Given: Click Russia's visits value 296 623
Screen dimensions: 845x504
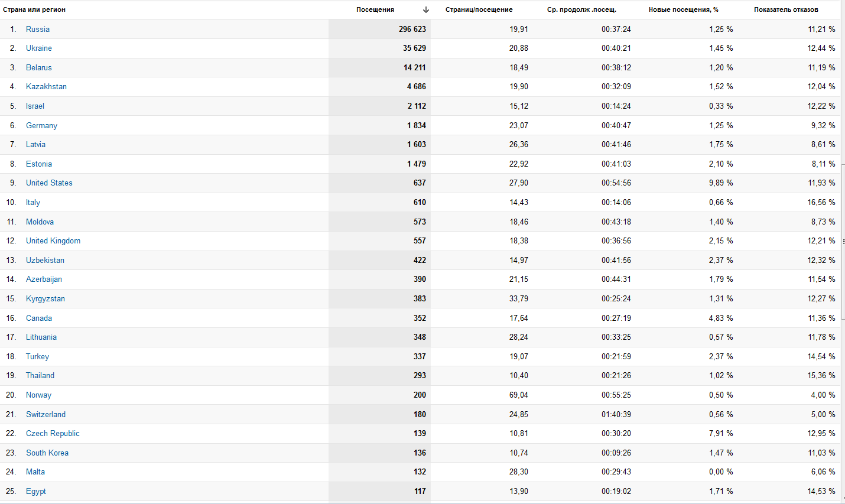Looking at the screenshot, I should [x=412, y=29].
